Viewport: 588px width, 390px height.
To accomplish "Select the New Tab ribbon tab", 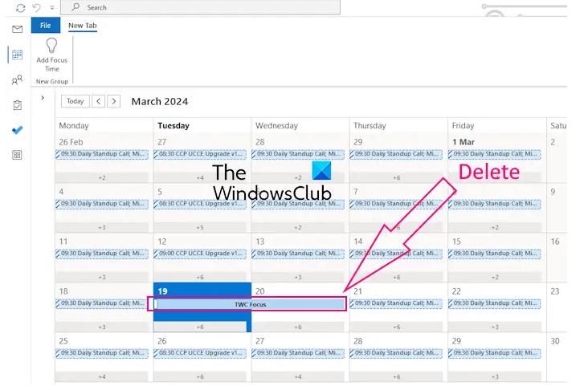I will pyautogui.click(x=83, y=26).
